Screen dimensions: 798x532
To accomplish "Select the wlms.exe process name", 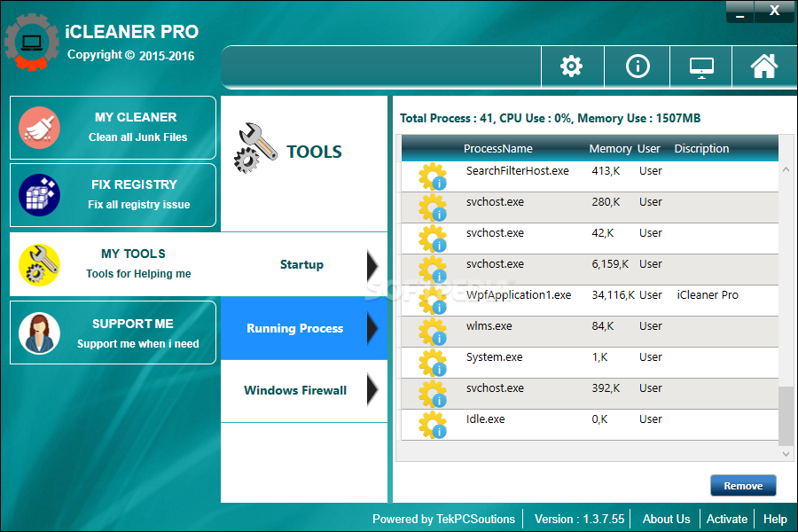I will click(x=489, y=326).
